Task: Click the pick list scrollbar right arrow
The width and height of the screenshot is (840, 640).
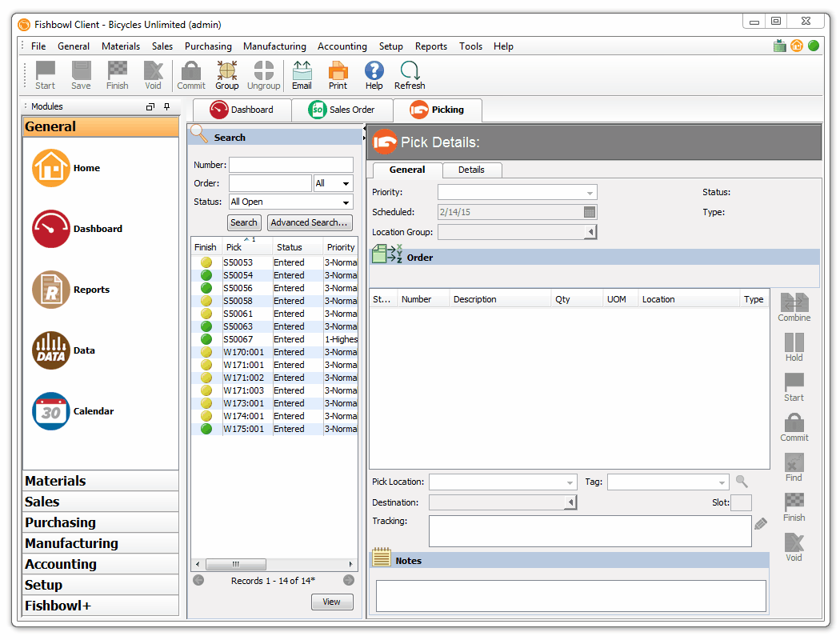Action: coord(350,565)
